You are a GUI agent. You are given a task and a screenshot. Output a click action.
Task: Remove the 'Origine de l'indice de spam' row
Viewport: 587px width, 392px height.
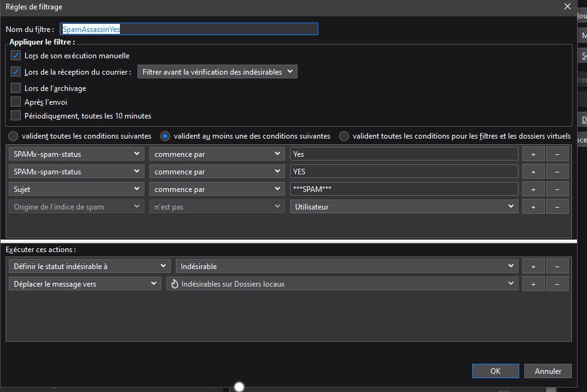tap(557, 207)
